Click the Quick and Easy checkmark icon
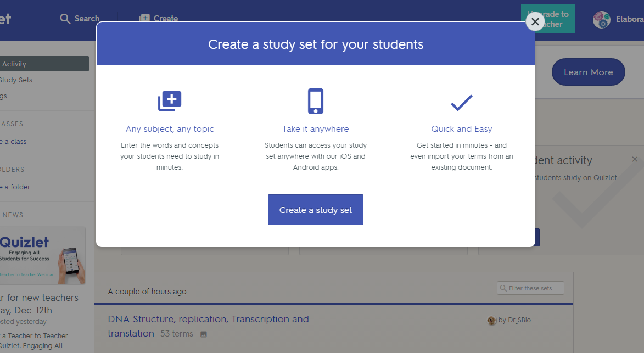Image resolution: width=644 pixels, height=353 pixels. [461, 102]
